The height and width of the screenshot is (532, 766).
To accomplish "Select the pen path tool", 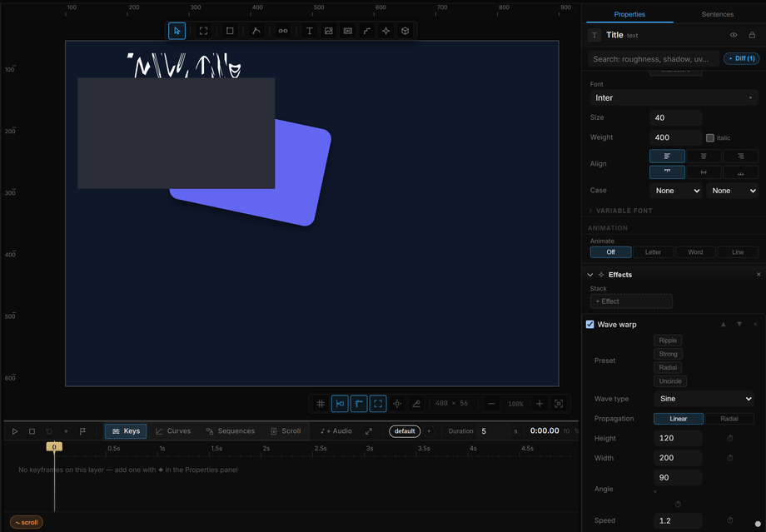I will (256, 31).
